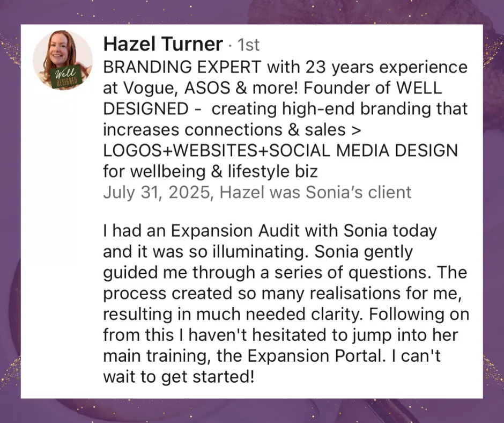Image resolution: width=504 pixels, height=423 pixels.
Task: Click the wait to get started line
Action: 179,376
